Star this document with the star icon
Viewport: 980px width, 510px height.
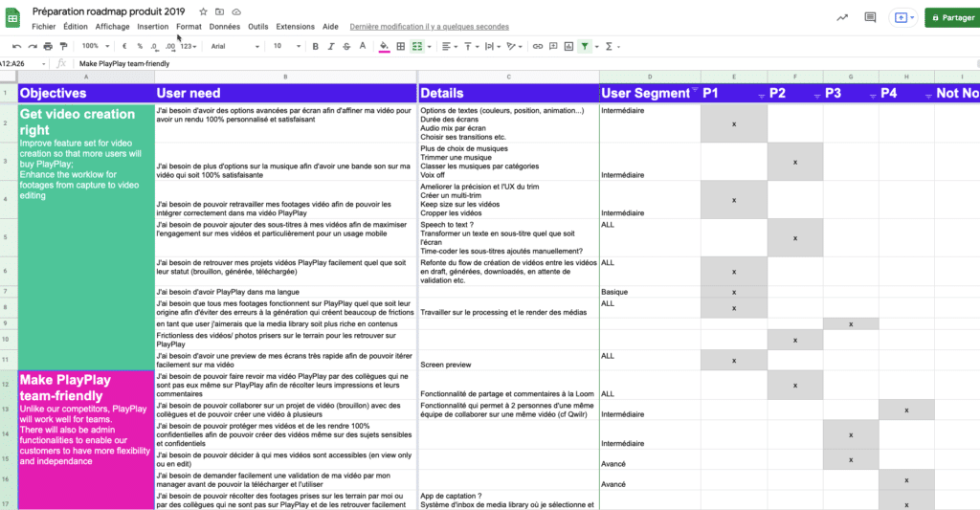pos(204,11)
